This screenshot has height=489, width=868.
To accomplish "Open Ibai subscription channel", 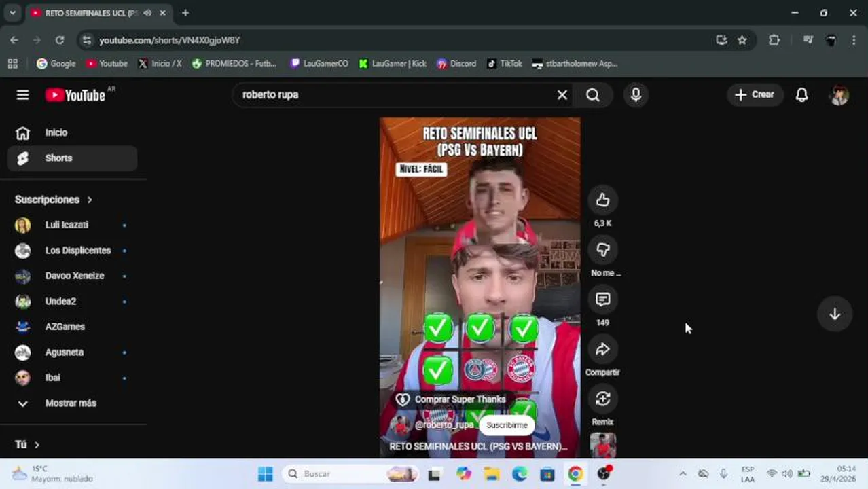I will pyautogui.click(x=72, y=378).
